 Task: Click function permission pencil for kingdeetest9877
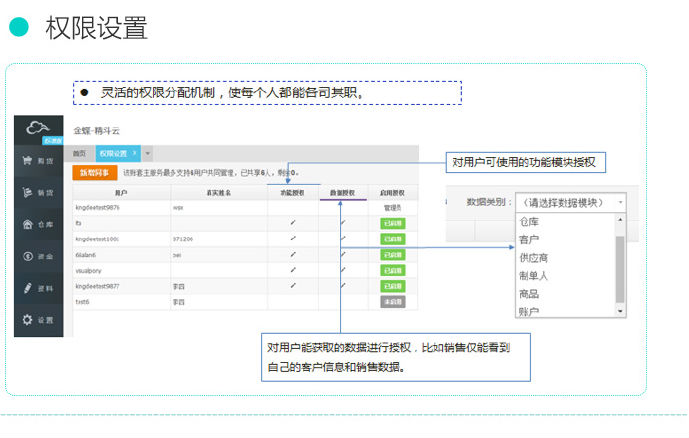tap(293, 285)
